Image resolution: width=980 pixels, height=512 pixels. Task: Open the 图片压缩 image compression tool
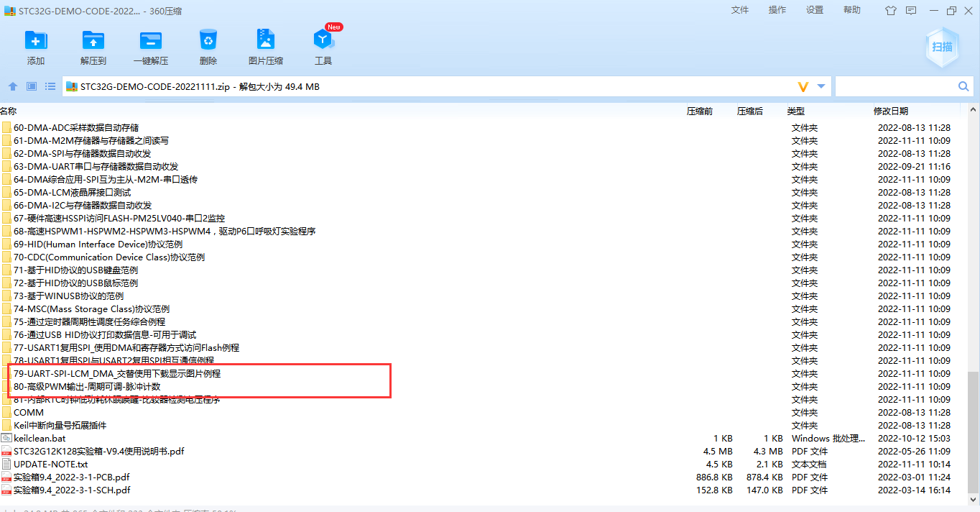(x=266, y=40)
